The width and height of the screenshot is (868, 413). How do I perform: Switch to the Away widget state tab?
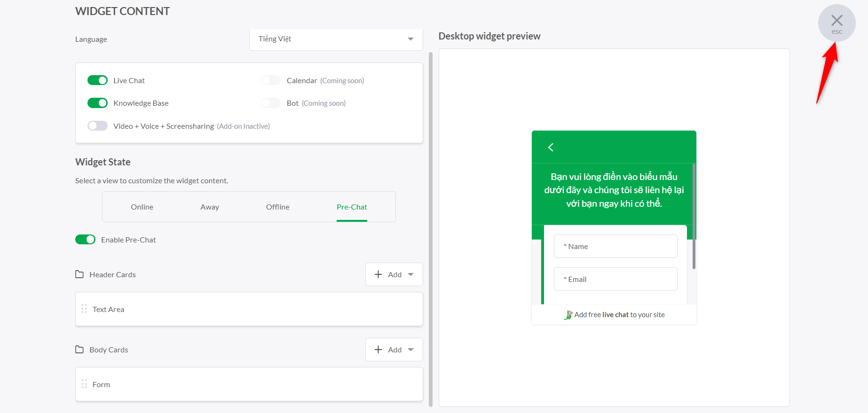(x=210, y=207)
